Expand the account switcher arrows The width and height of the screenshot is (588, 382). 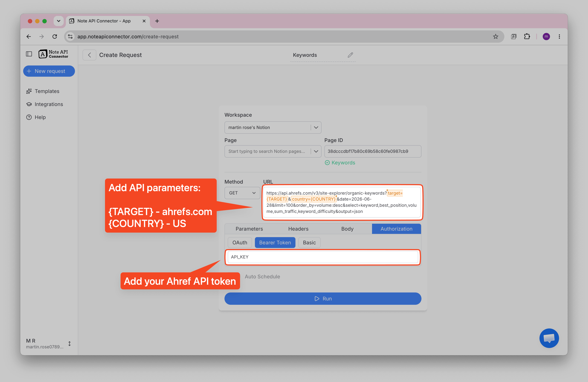click(70, 343)
